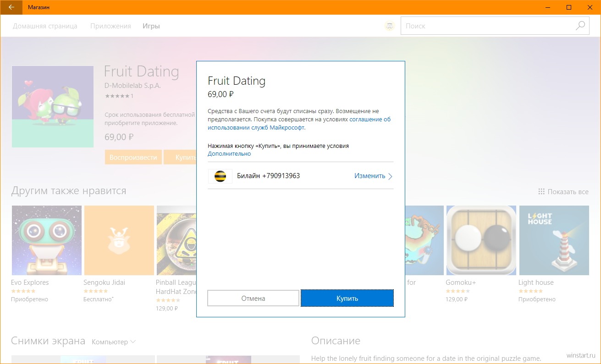
Task: Click the dialog price 69,00 ₽
Action: 221,95
